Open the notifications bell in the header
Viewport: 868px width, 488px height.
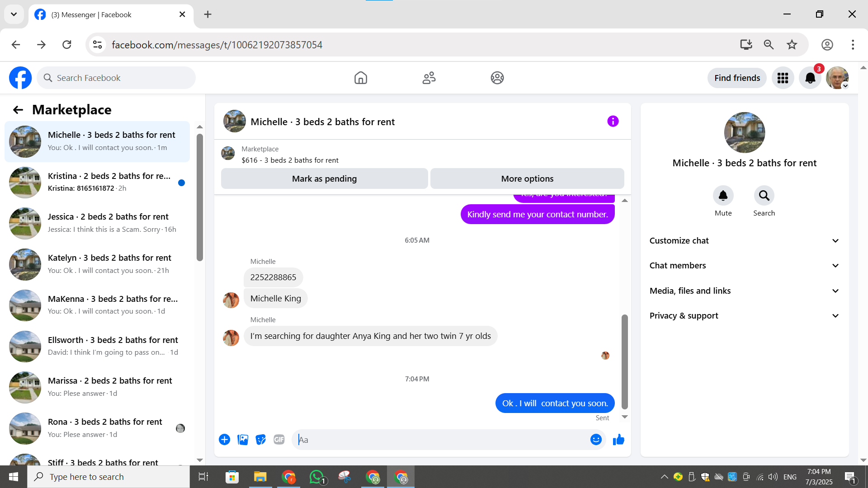(810, 78)
